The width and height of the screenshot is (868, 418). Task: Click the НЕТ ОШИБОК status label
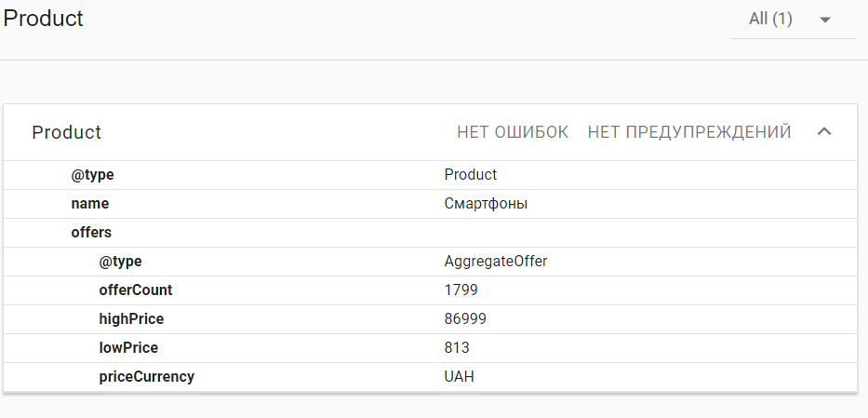pyautogui.click(x=513, y=132)
